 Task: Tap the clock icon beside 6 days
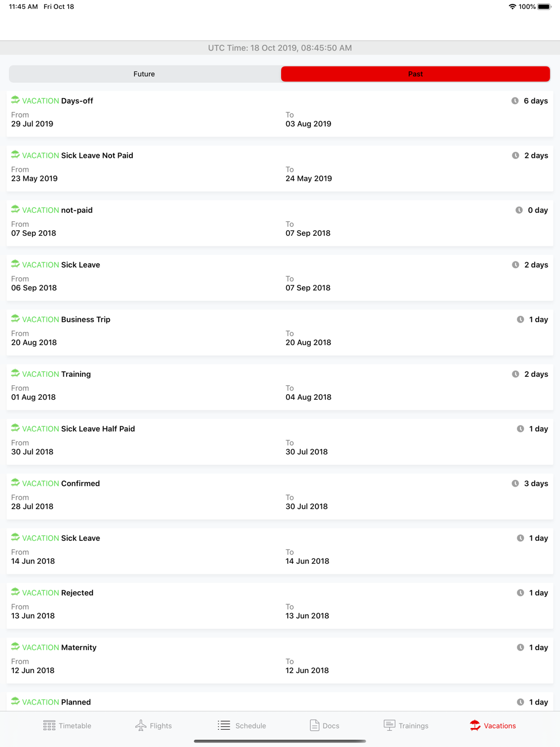(x=515, y=101)
